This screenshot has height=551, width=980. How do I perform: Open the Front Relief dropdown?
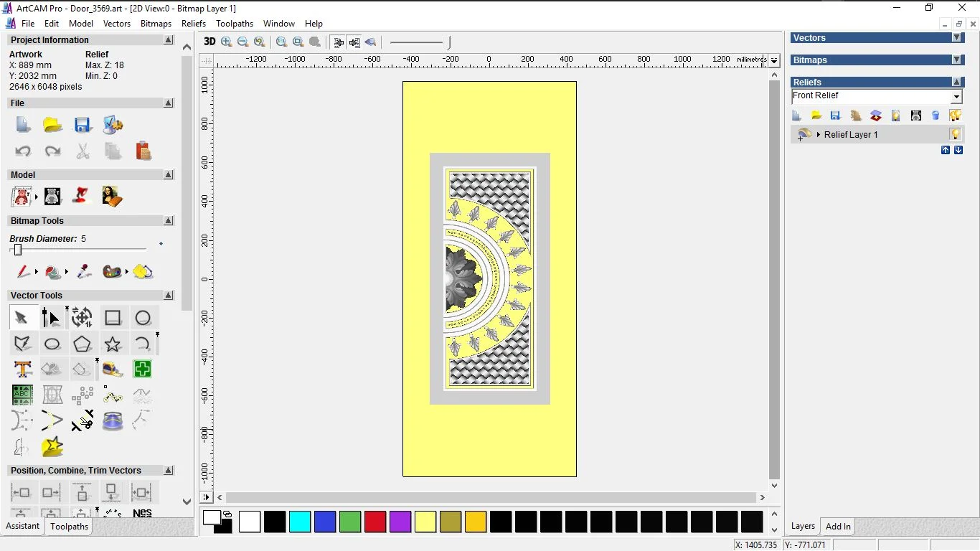956,97
